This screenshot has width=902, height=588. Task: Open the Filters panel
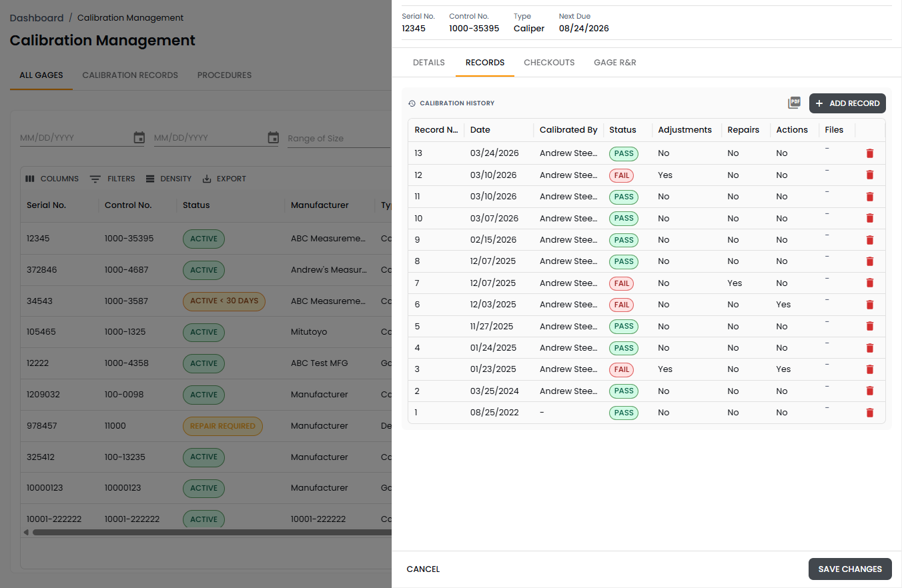pyautogui.click(x=113, y=179)
